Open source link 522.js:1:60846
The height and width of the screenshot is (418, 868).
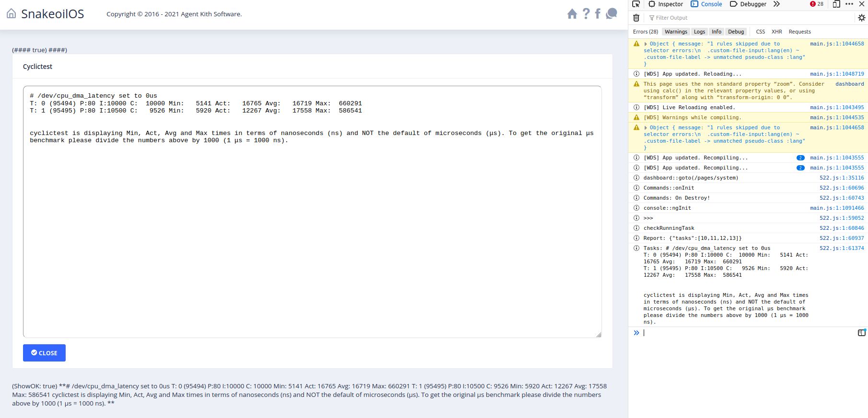point(842,228)
